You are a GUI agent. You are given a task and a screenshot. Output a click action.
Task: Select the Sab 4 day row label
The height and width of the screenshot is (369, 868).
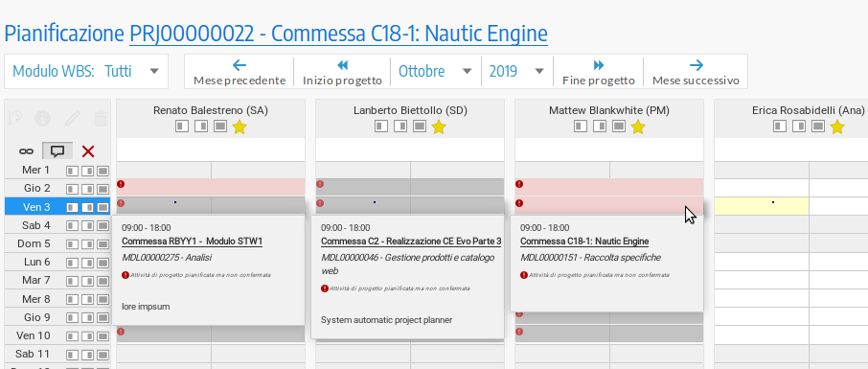(x=36, y=225)
